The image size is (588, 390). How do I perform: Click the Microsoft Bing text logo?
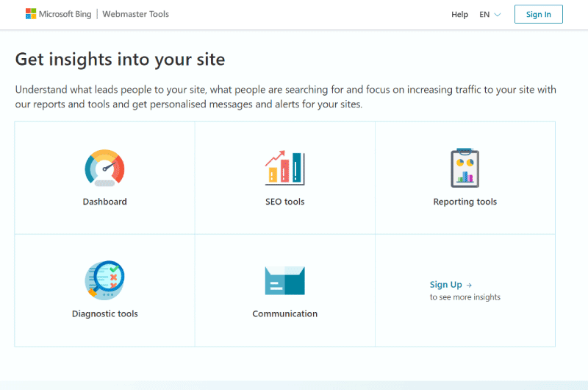point(65,14)
